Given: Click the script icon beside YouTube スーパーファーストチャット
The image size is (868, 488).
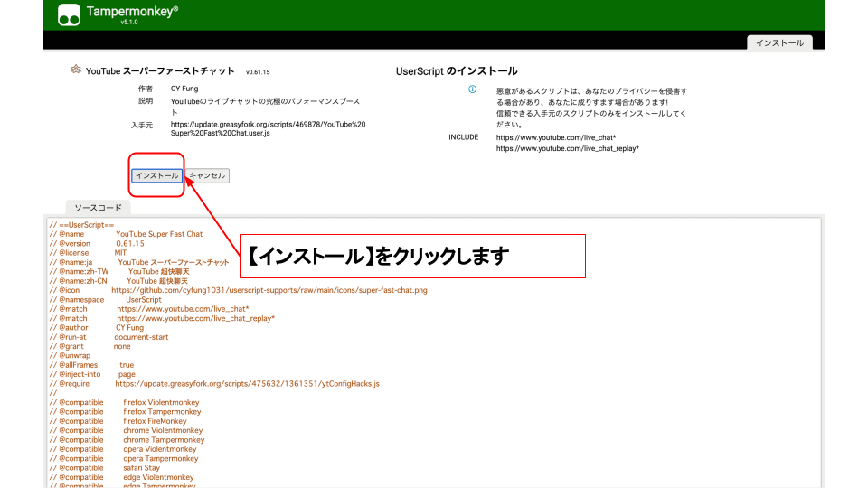Looking at the screenshot, I should [76, 70].
